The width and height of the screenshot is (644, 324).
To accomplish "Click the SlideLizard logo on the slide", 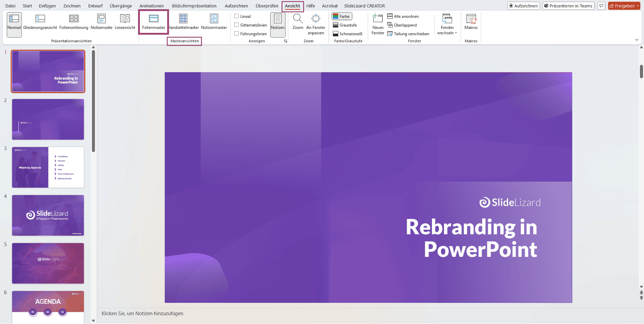I will [510, 202].
